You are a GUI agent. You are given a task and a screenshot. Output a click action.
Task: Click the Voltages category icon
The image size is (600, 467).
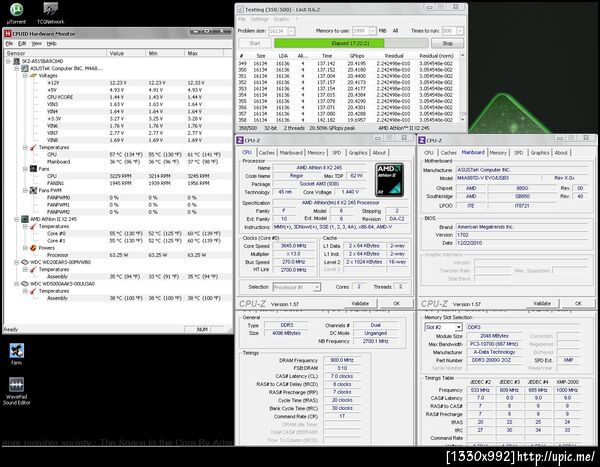click(x=33, y=76)
